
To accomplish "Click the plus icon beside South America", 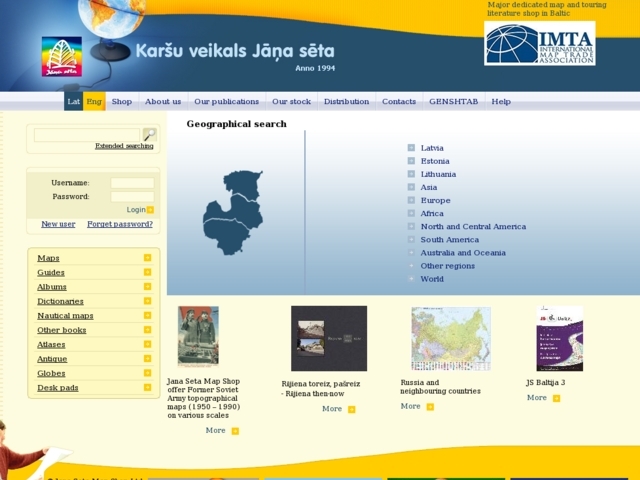I will click(411, 239).
